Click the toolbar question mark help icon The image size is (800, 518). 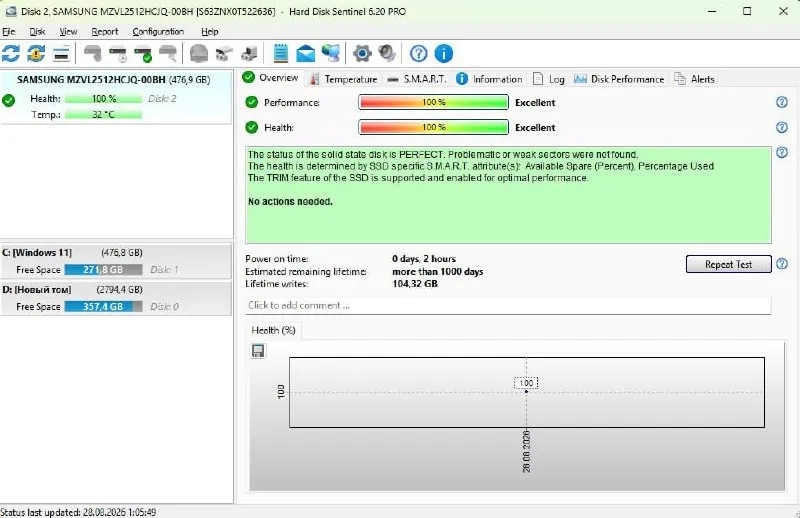pos(418,53)
